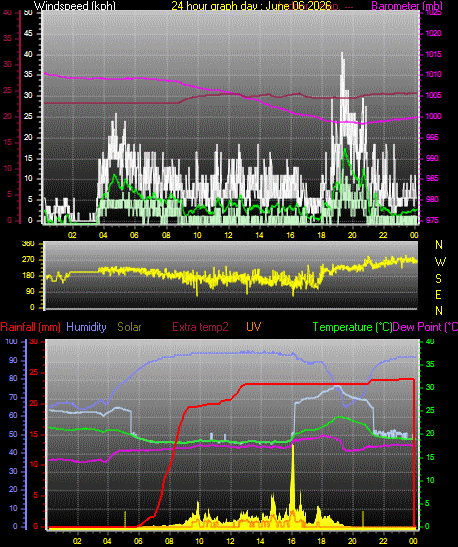Click green temperature axis value 35
458x547 pixels.
(x=430, y=365)
